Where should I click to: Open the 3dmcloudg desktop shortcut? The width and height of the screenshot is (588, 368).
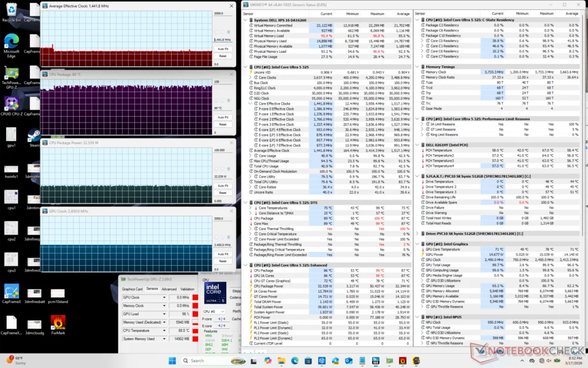coord(33,325)
